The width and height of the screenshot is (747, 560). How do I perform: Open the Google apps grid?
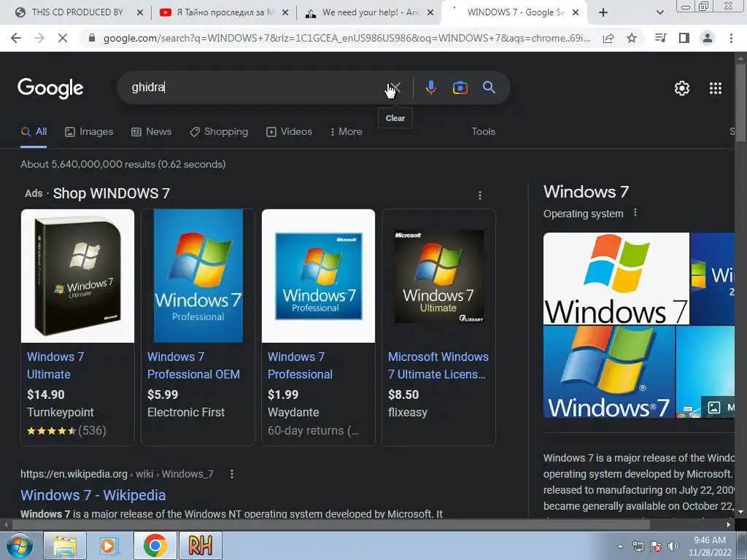click(x=716, y=88)
